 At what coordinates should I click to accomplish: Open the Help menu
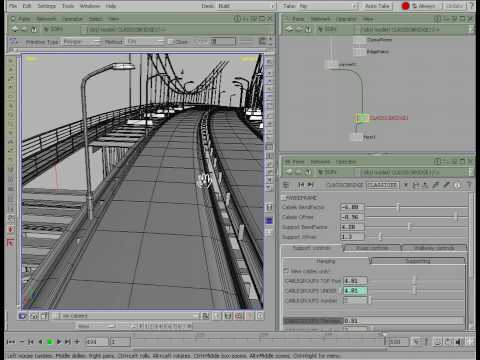point(111,6)
